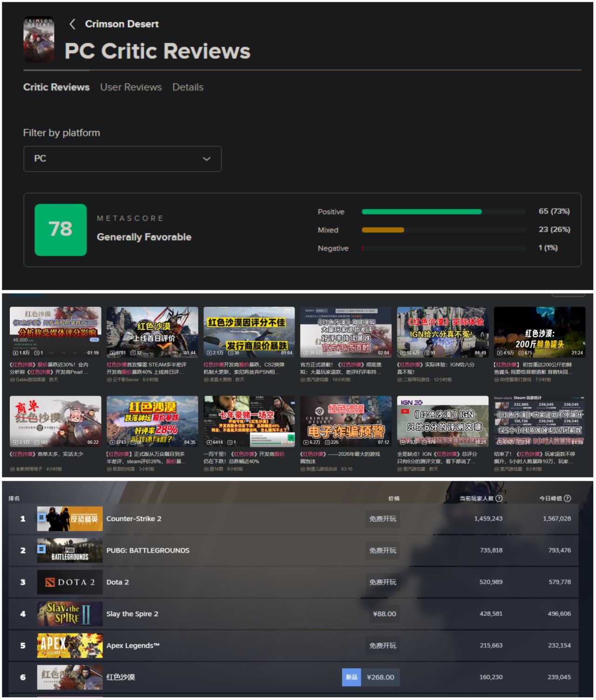Click the green Positive reviews bar
Image resolution: width=596 pixels, height=700 pixels.
(x=422, y=212)
